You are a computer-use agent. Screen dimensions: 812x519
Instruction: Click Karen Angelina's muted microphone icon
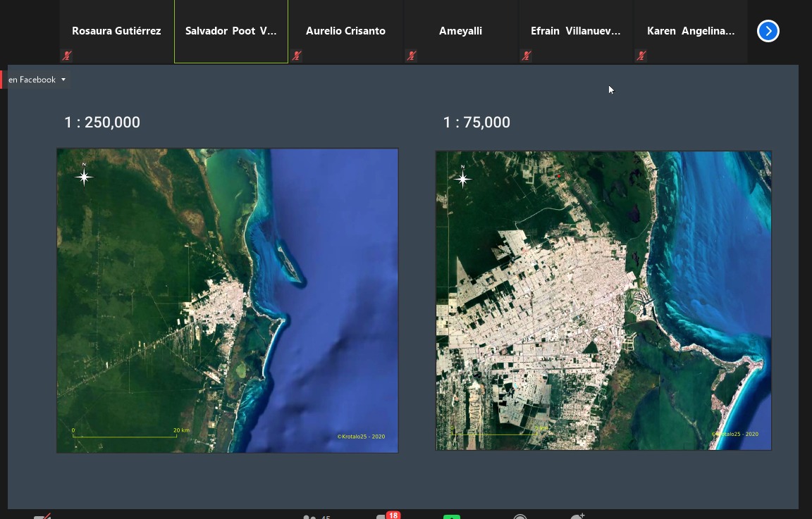pyautogui.click(x=641, y=56)
